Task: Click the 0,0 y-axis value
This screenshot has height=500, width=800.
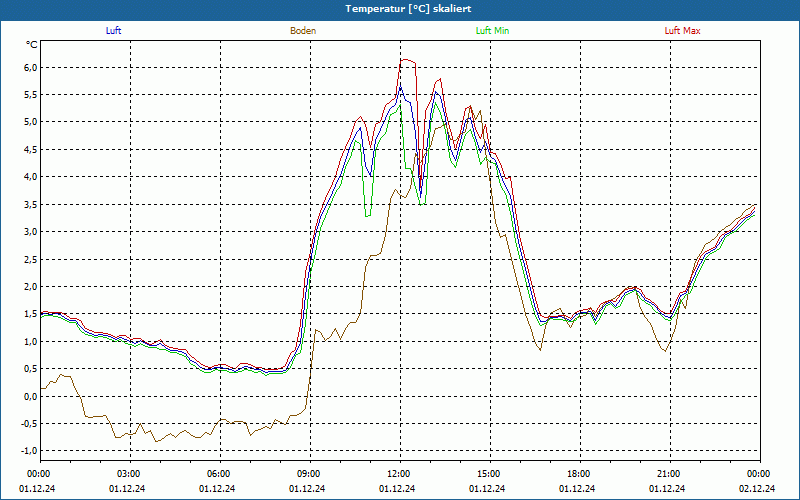Action: tap(31, 396)
